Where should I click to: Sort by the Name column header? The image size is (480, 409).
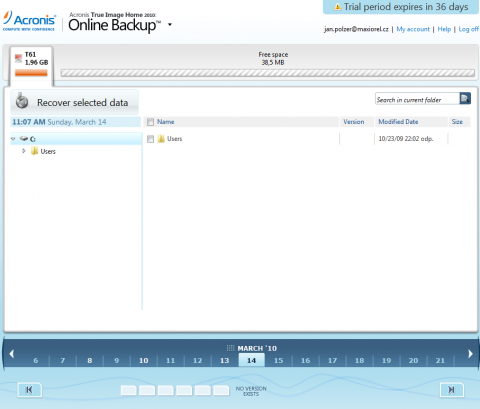166,122
